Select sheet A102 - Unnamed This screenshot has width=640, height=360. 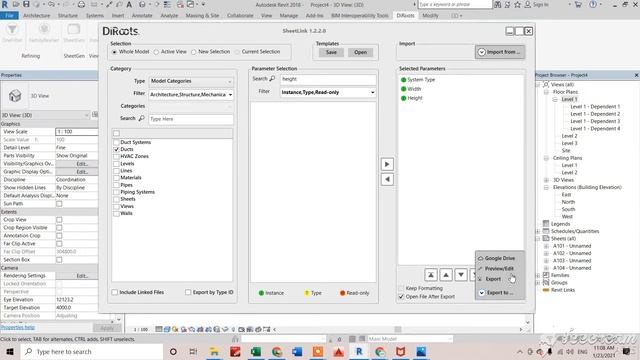point(572,253)
